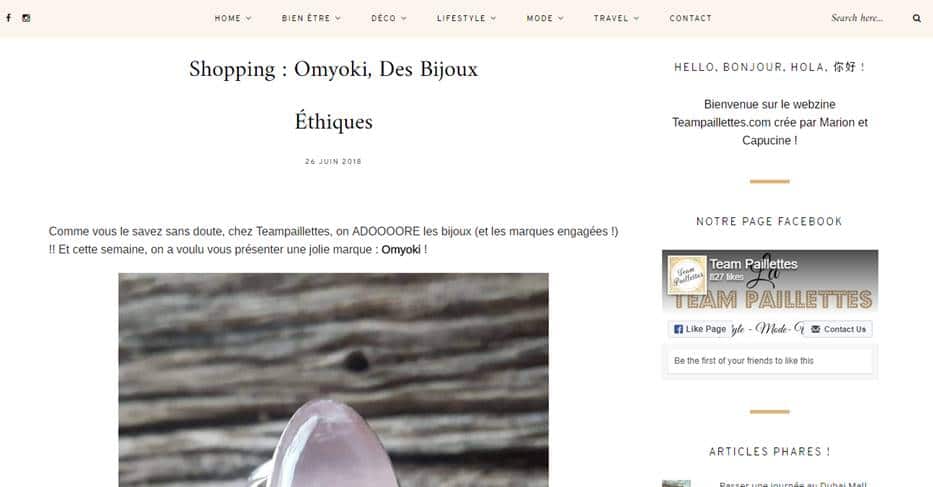The height and width of the screenshot is (487, 933).
Task: Expand the Home menu chevron
Action: point(249,18)
